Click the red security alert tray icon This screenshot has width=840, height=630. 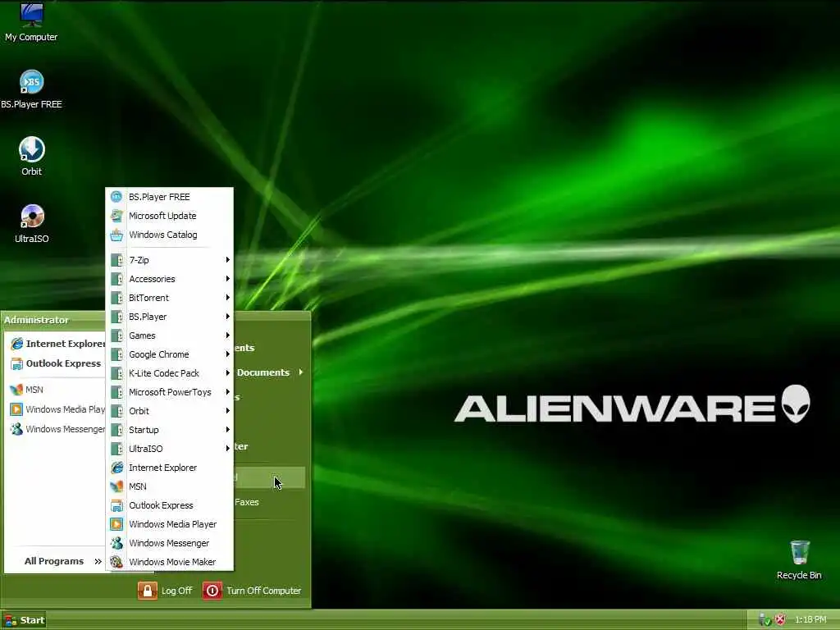(781, 620)
